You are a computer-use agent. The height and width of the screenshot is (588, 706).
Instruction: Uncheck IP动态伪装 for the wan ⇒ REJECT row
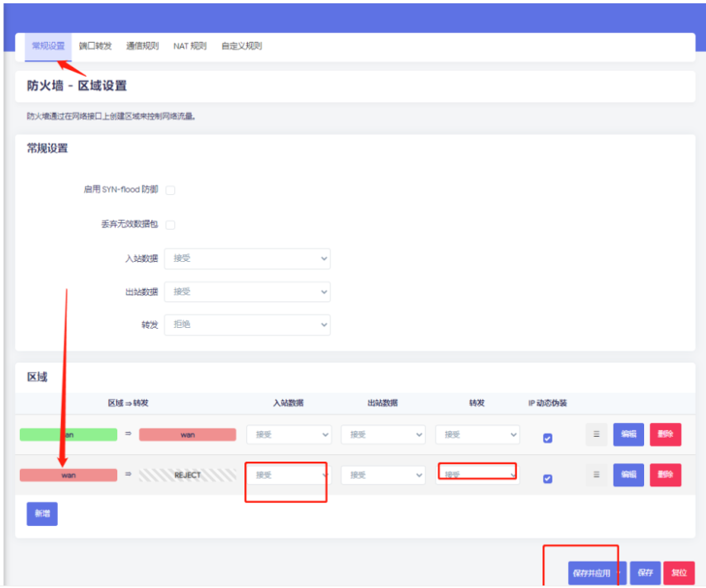coord(547,479)
